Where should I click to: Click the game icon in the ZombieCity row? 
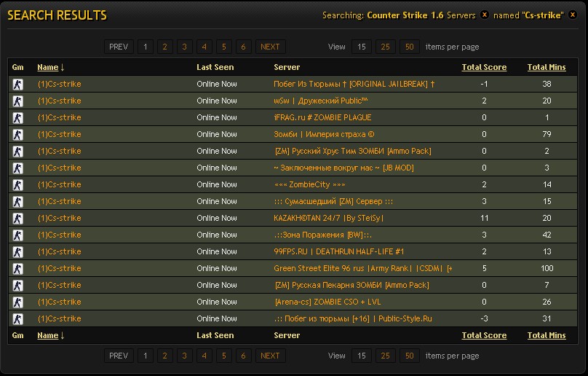17,185
